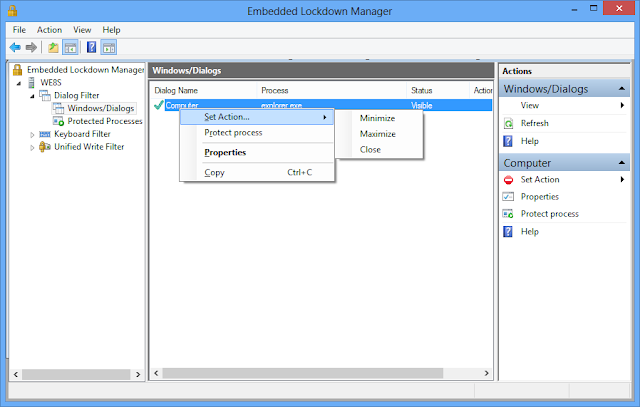The width and height of the screenshot is (640, 407).
Task: Click the WE8S computer icon in tree
Action: [31, 82]
